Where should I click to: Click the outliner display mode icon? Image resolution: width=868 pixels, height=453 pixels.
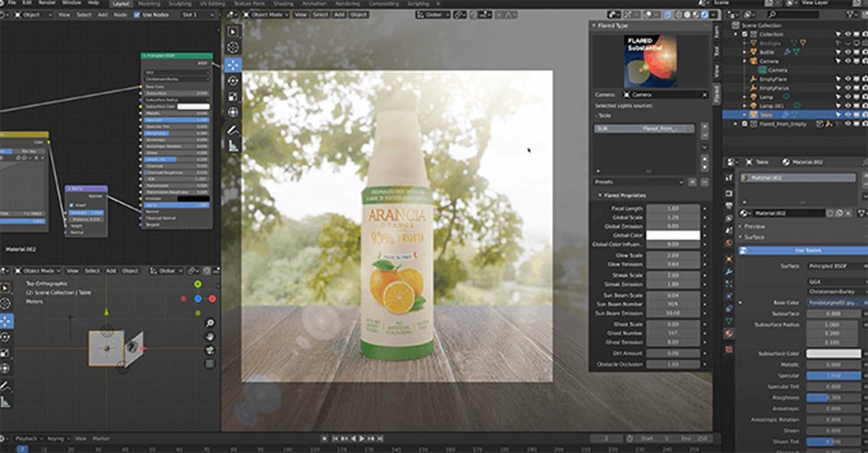coord(748,15)
